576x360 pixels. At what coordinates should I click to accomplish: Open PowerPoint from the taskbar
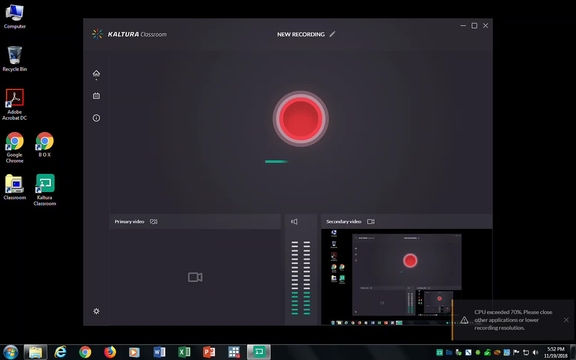[x=209, y=352]
